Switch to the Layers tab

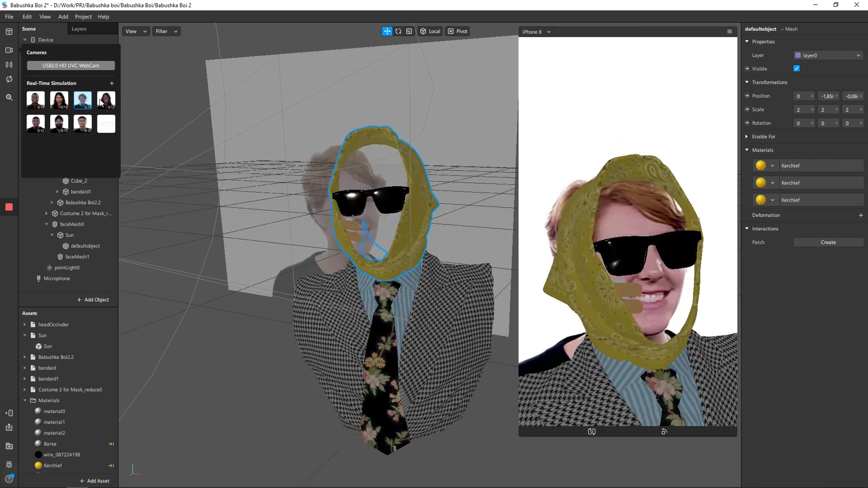[79, 29]
